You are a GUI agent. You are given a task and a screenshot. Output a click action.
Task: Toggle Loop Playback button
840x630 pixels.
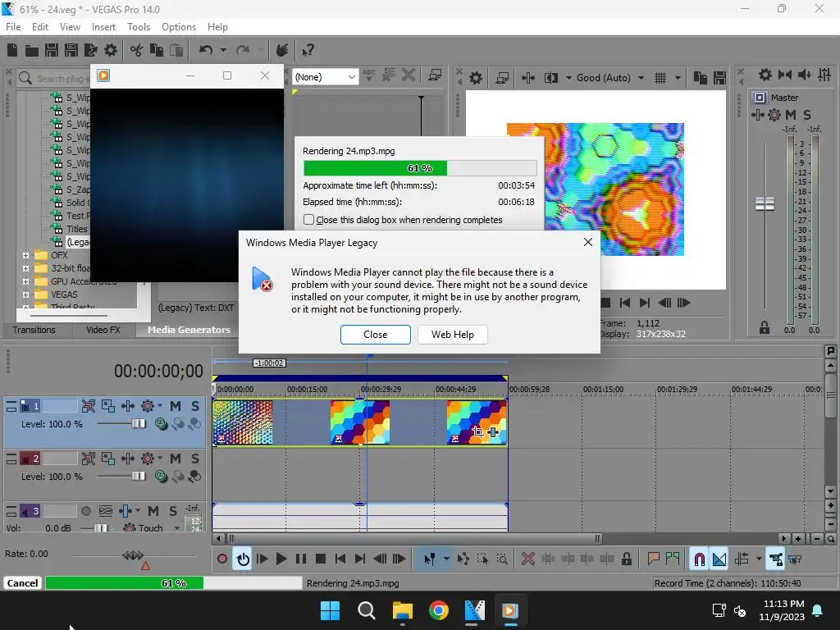pos(243,559)
